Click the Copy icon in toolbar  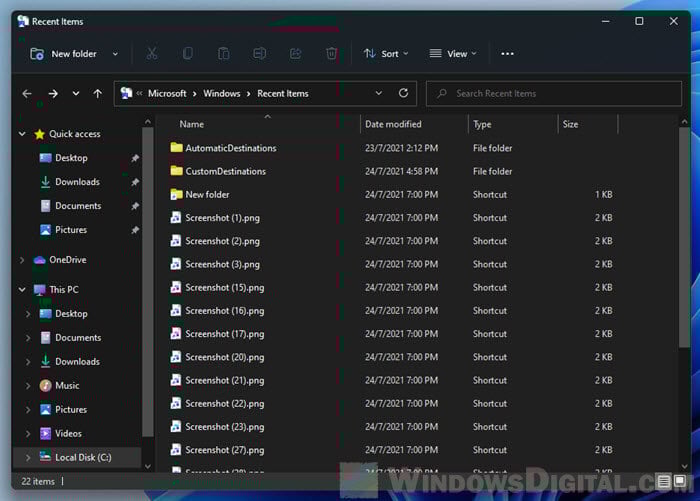[x=188, y=54]
